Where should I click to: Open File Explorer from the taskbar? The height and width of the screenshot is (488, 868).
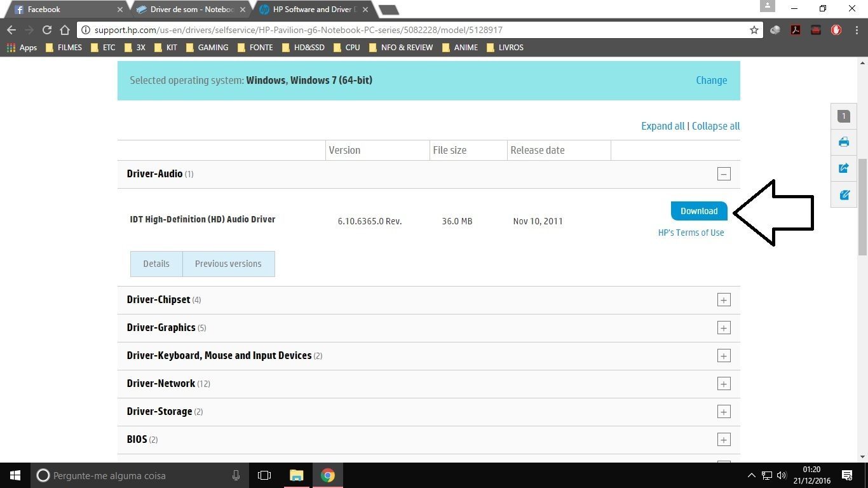point(296,475)
